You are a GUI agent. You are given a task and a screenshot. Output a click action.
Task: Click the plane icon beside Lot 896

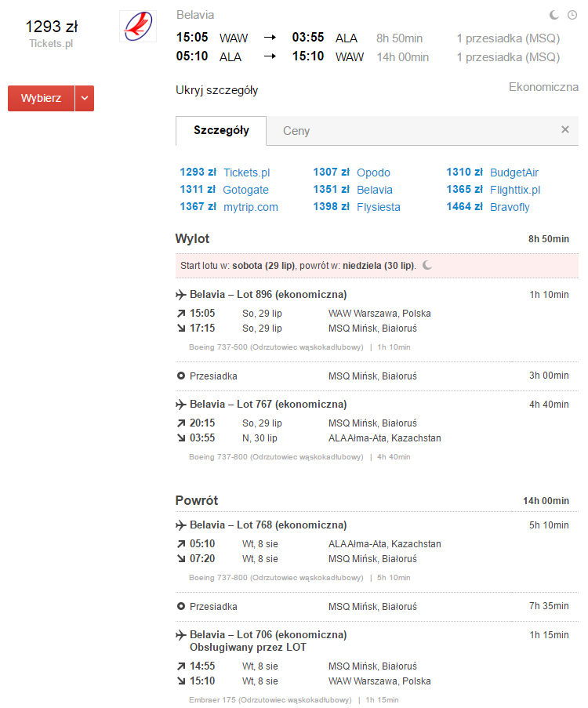(x=180, y=295)
